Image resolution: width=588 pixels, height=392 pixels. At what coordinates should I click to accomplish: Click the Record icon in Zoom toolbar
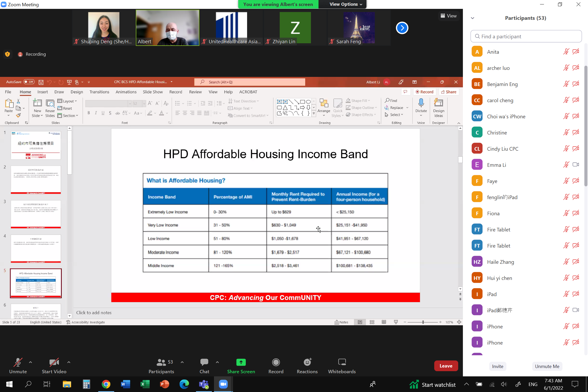pyautogui.click(x=276, y=363)
